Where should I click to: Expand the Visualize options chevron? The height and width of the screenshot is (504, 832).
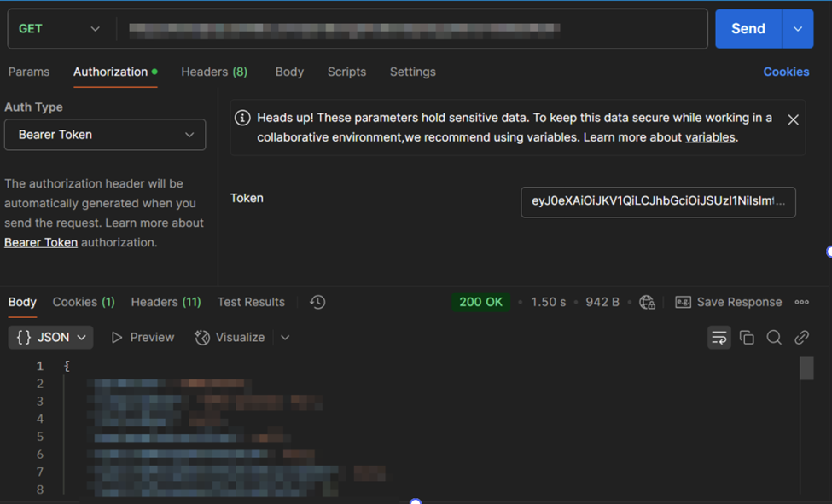click(285, 338)
